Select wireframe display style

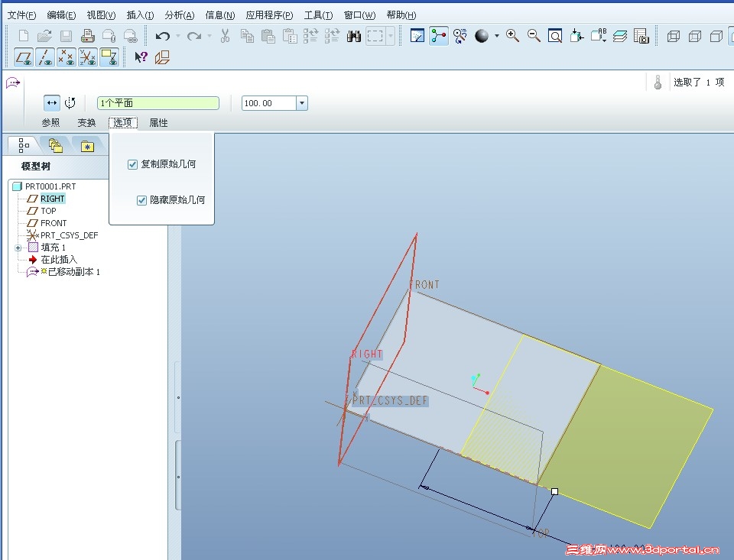673,36
